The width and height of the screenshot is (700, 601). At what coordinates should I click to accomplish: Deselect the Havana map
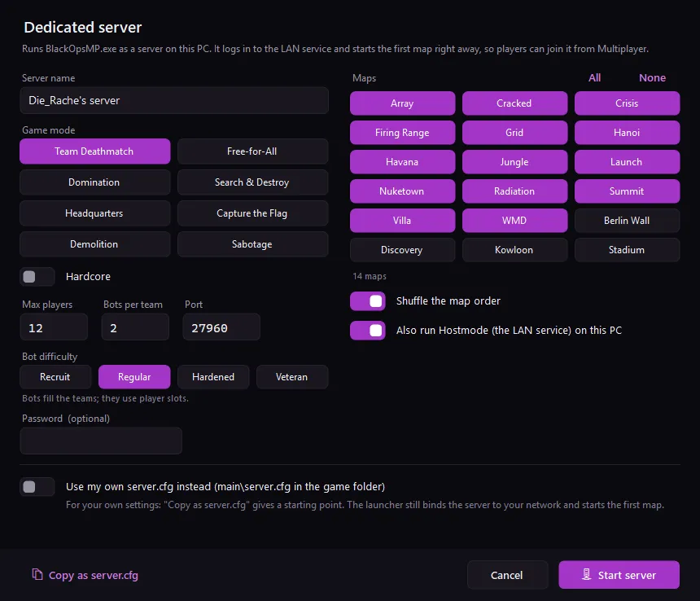[402, 161]
